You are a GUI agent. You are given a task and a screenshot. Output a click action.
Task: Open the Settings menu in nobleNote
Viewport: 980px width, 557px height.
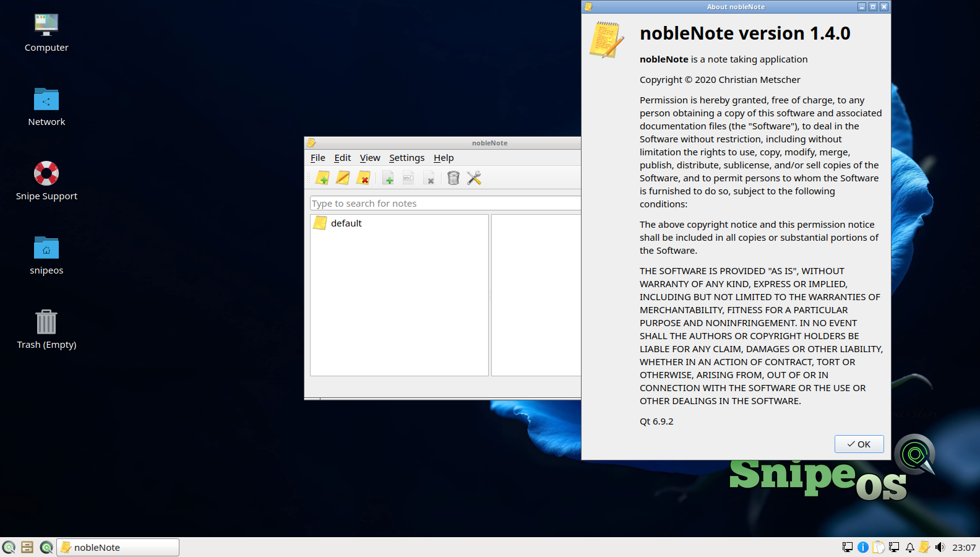[x=406, y=158]
